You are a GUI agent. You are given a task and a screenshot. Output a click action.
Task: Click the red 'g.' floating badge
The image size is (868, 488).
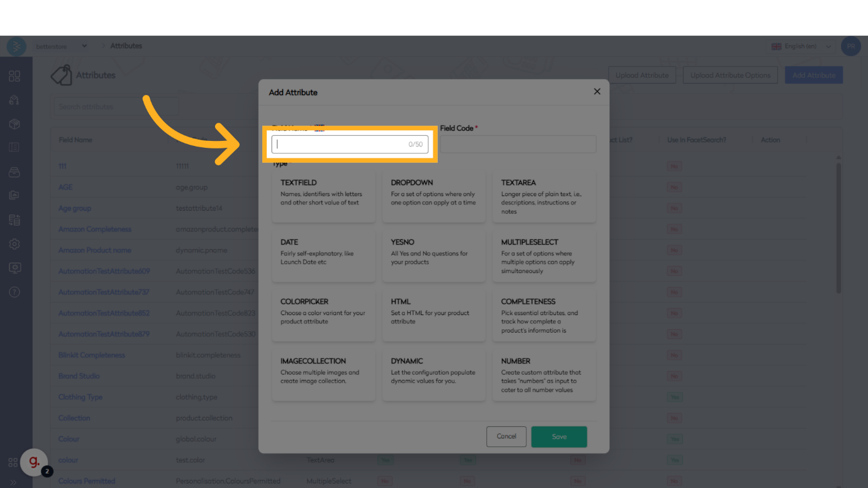pyautogui.click(x=34, y=462)
